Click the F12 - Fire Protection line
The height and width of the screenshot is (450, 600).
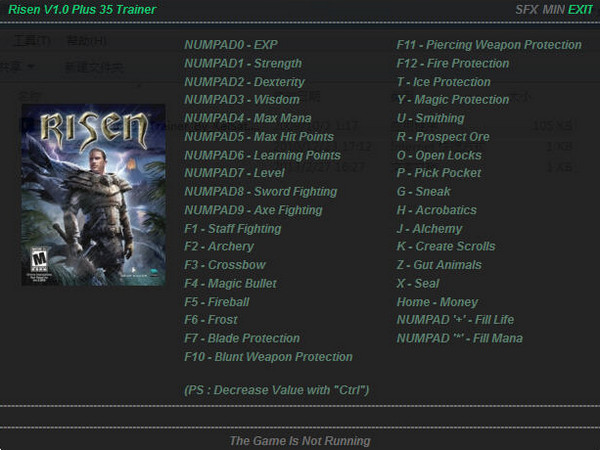pos(453,64)
